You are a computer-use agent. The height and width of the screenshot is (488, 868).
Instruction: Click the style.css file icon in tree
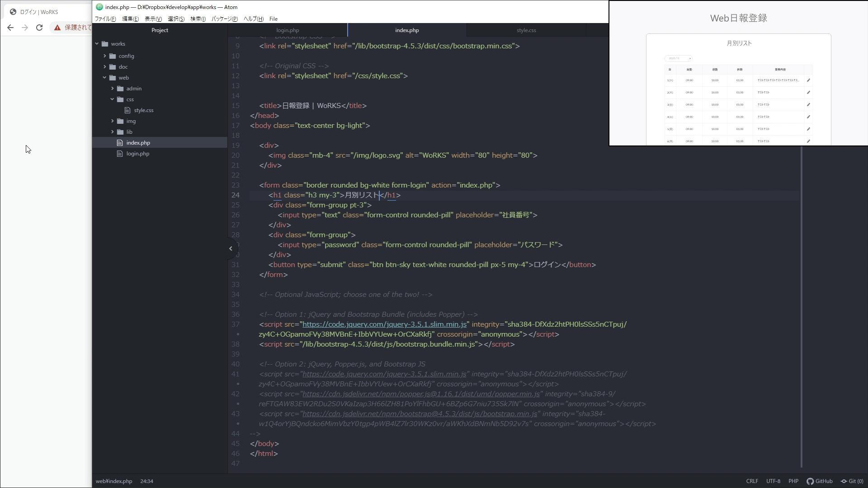tap(127, 110)
